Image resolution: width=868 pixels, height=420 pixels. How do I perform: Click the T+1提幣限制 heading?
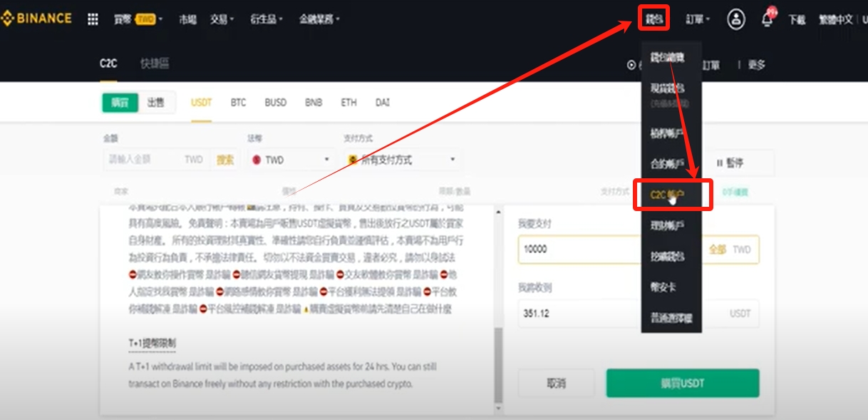pyautogui.click(x=152, y=344)
